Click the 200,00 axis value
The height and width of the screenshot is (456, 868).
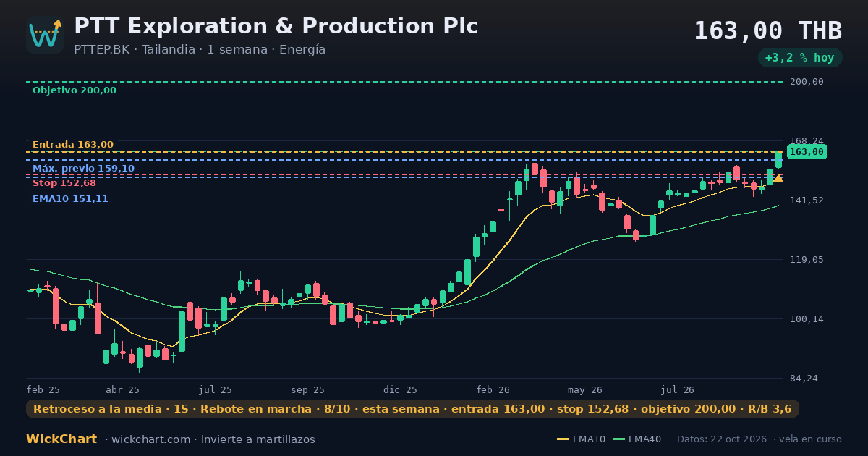[x=808, y=82]
